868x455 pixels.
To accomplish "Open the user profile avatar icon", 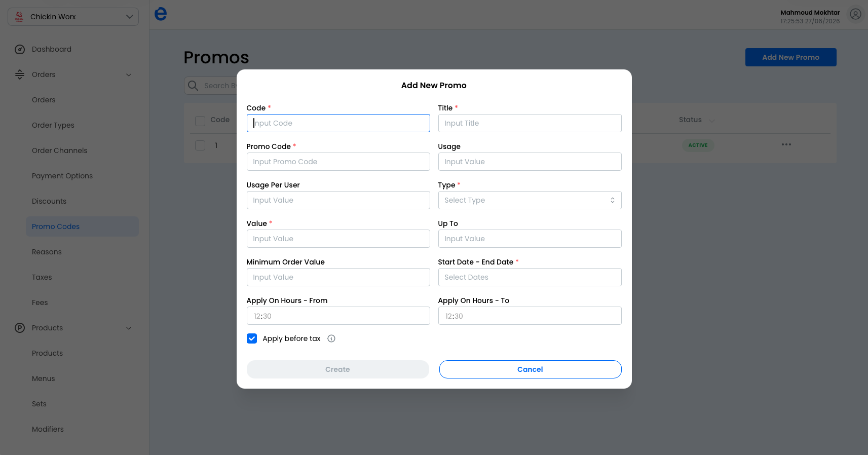I will (855, 14).
